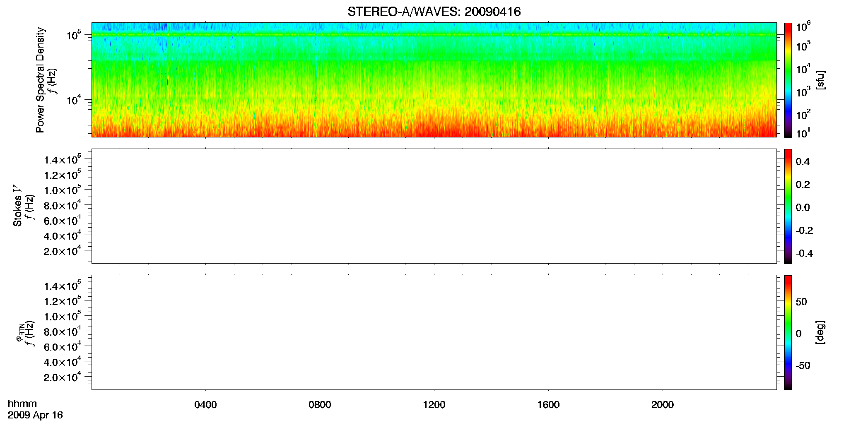The image size is (868, 447).
Task: Click the 1.0×10⁵ tick in phi RTN panel
Action: pyautogui.click(x=63, y=316)
